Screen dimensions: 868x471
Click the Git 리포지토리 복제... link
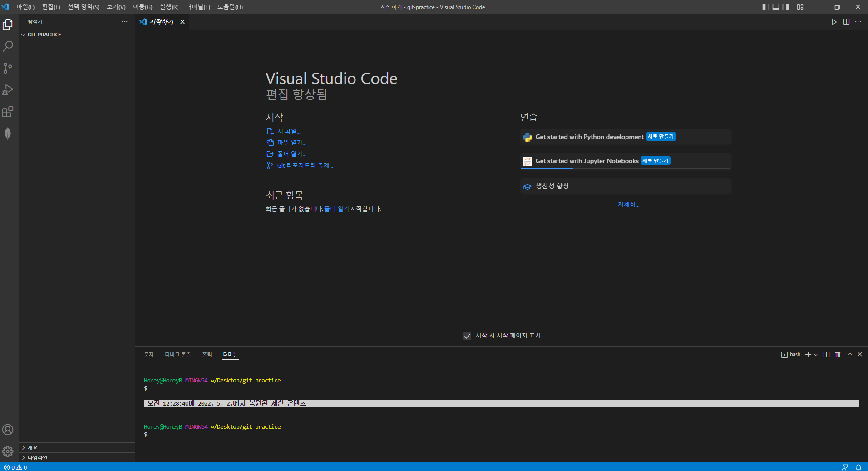[x=305, y=165]
